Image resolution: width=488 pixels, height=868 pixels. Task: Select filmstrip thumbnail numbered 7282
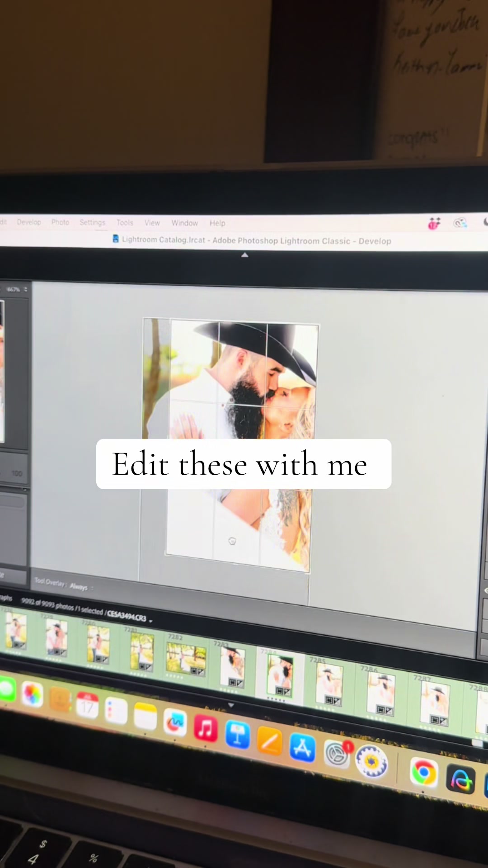click(185, 656)
